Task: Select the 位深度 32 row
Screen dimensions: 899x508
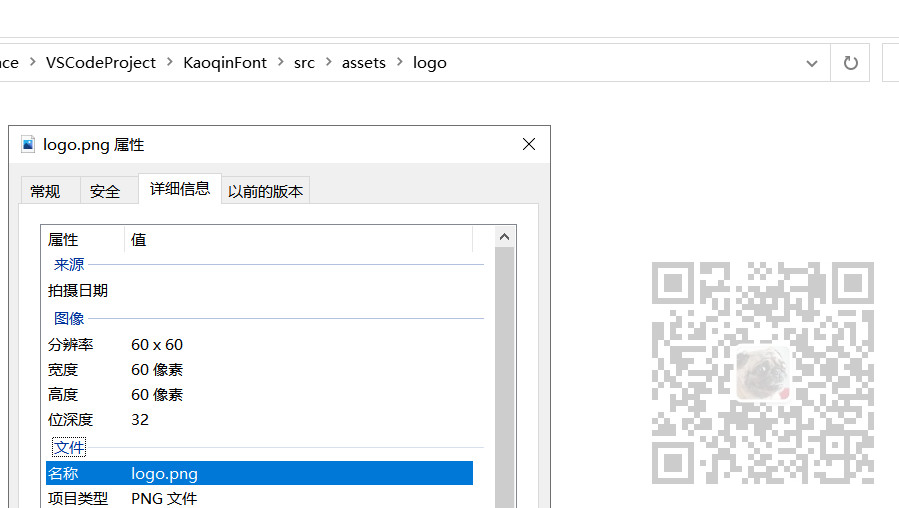Action: pos(259,420)
